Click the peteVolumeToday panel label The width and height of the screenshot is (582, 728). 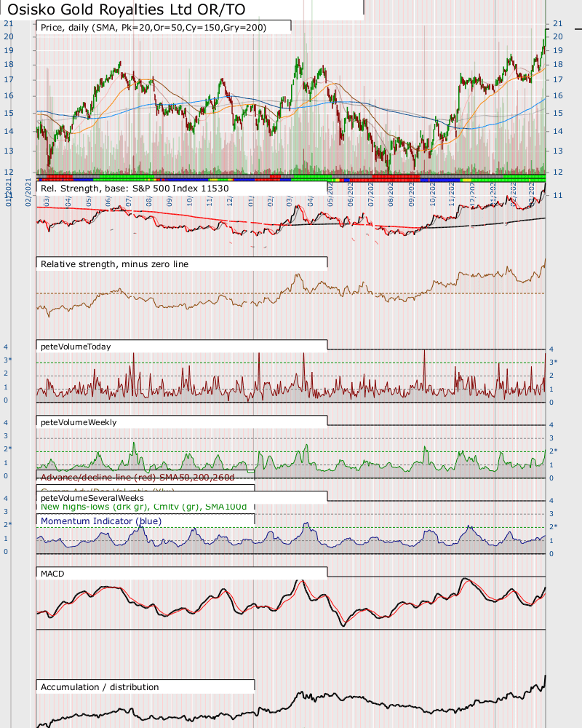(x=76, y=347)
